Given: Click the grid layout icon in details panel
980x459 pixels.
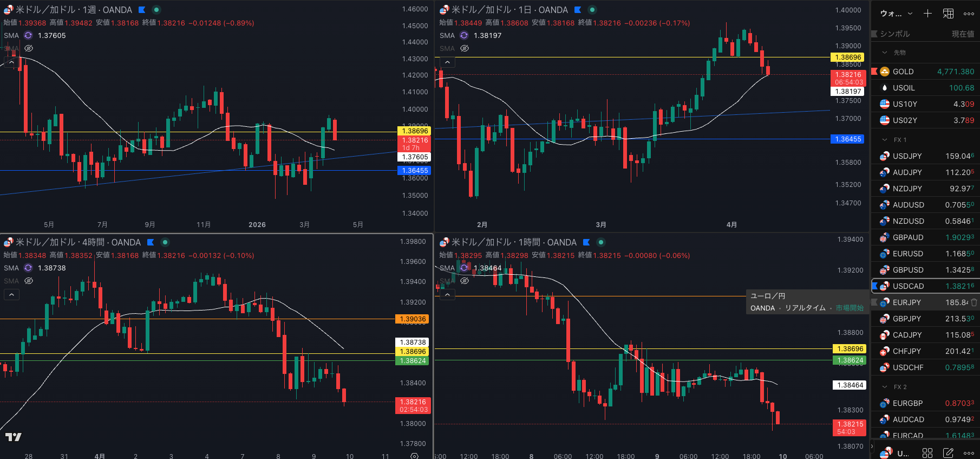Looking at the screenshot, I should tap(927, 452).
